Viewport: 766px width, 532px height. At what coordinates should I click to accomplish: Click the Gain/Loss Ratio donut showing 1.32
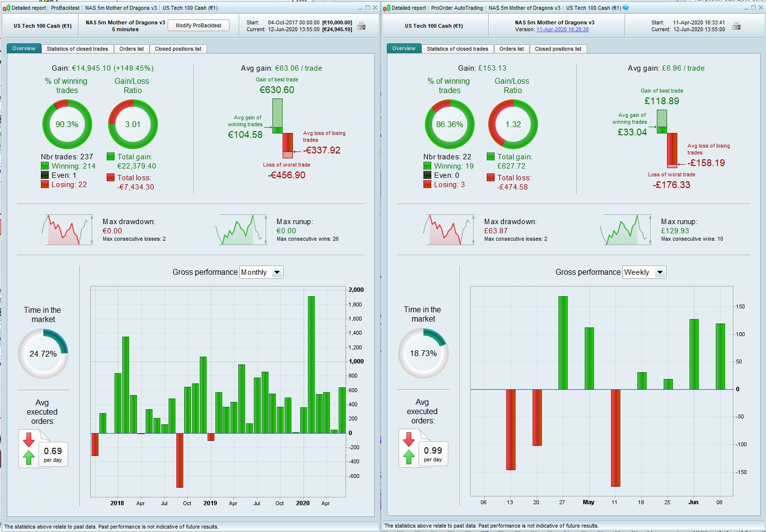(513, 124)
